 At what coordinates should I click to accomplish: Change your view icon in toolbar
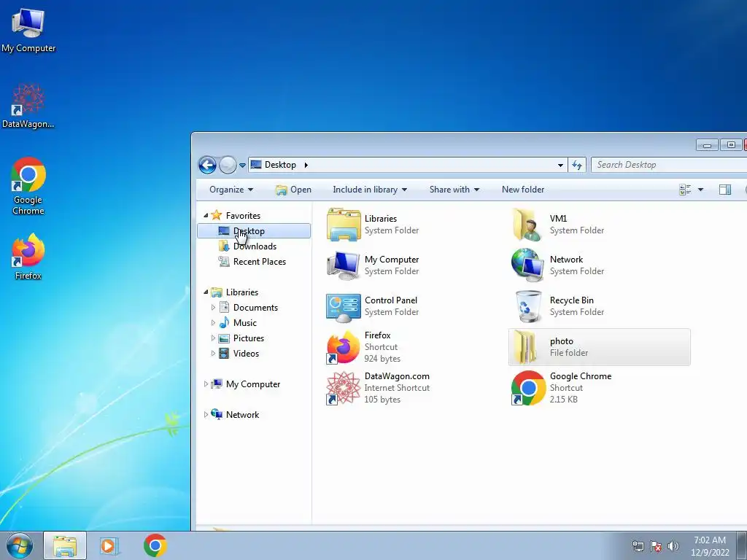pyautogui.click(x=685, y=190)
